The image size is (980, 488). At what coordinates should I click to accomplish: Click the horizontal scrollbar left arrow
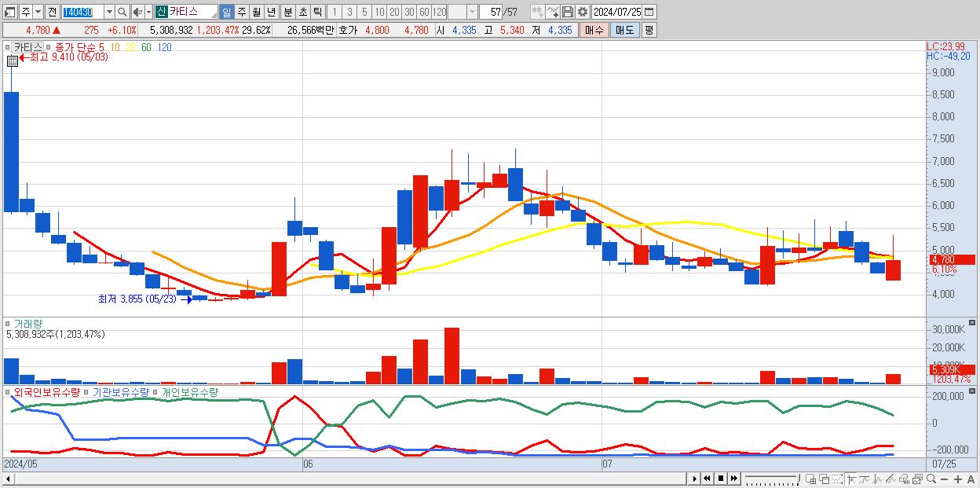[9, 479]
